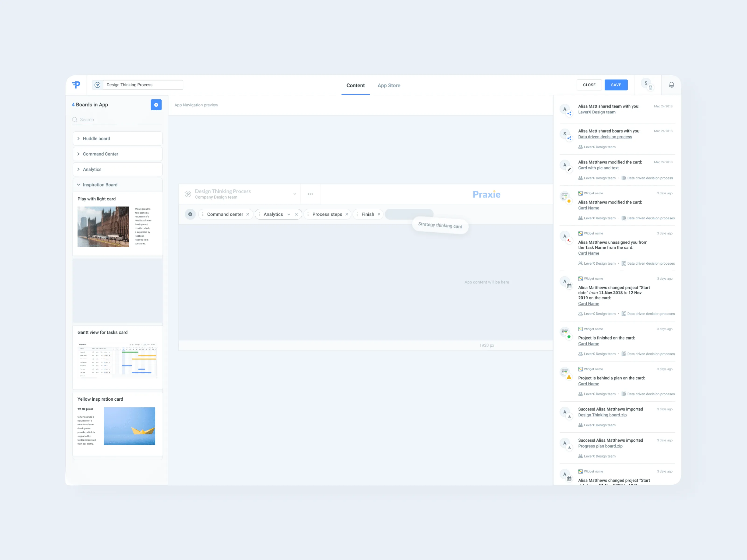Click the Gantt view for tasks card thumbnail
The height and width of the screenshot is (560, 747).
click(x=117, y=361)
